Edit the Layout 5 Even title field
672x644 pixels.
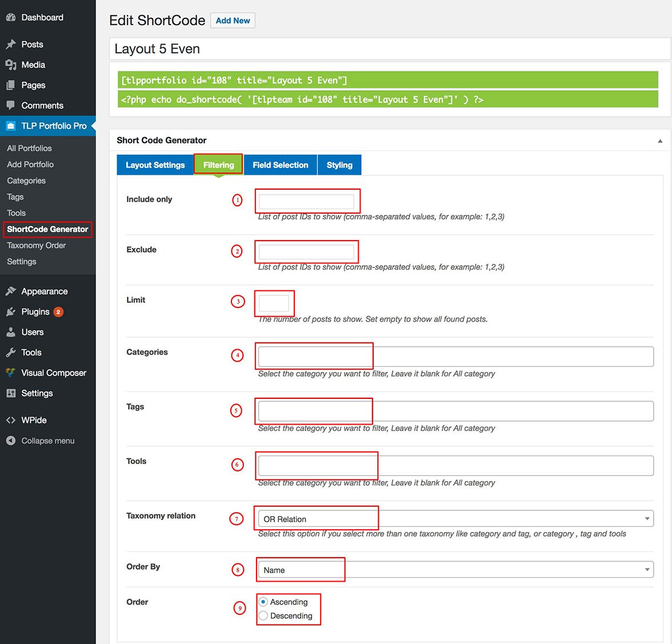coord(390,49)
